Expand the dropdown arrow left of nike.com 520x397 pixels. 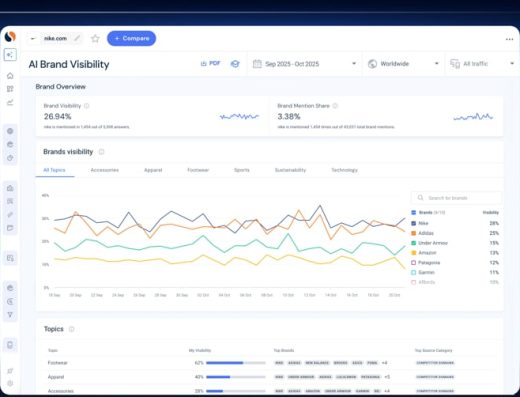tap(33, 39)
